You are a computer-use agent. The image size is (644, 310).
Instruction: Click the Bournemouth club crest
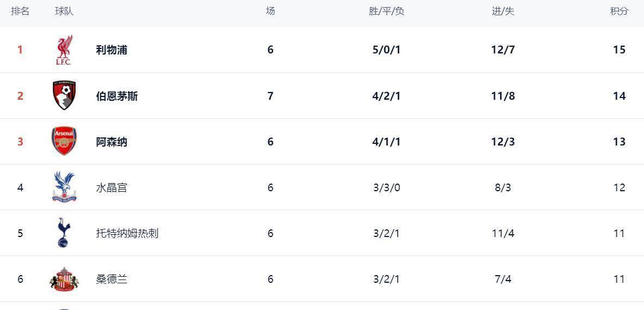tap(64, 96)
